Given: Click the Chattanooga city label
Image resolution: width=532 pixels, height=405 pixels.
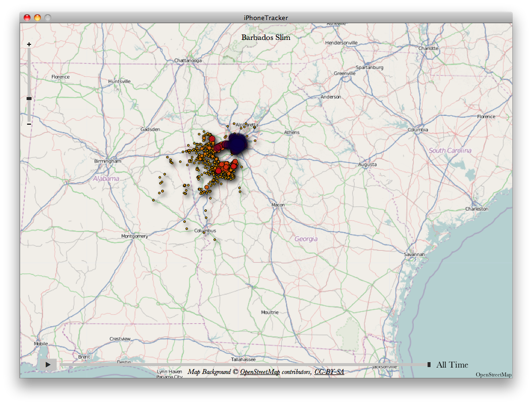Looking at the screenshot, I should [x=188, y=61].
